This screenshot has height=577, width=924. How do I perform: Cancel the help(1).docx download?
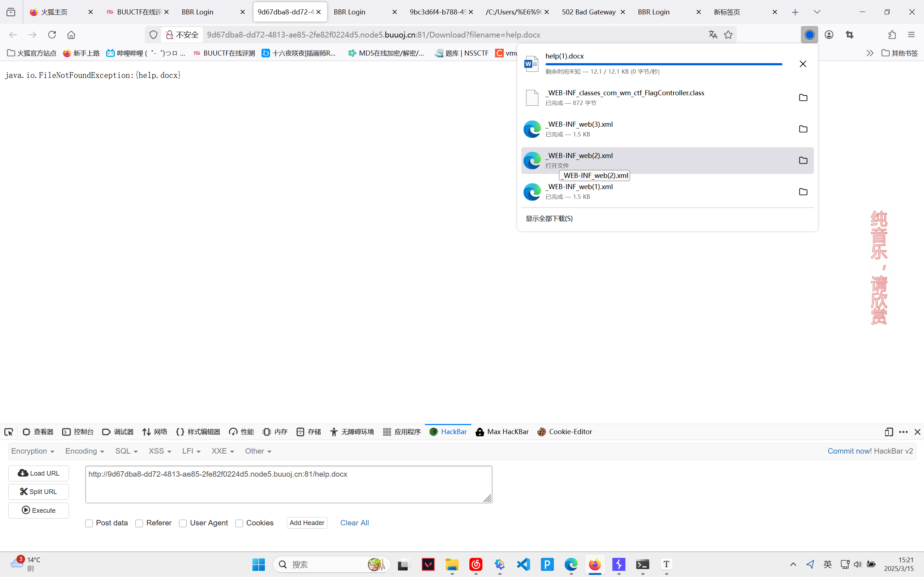(x=803, y=64)
